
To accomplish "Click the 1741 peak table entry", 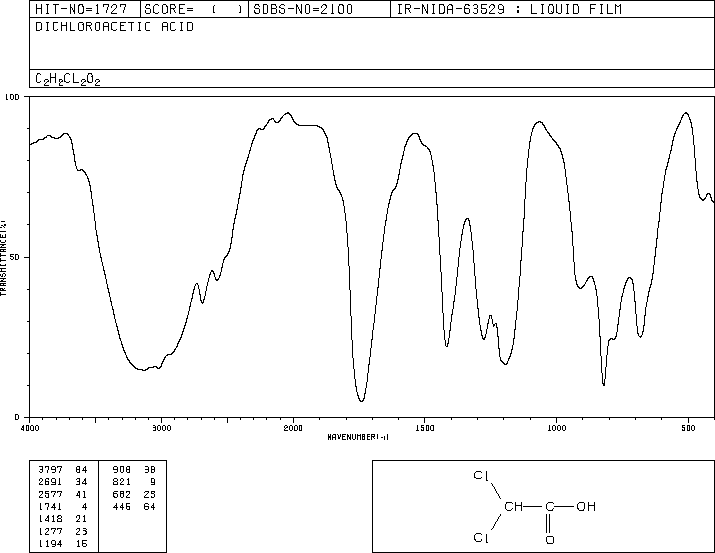I will 63,506.
